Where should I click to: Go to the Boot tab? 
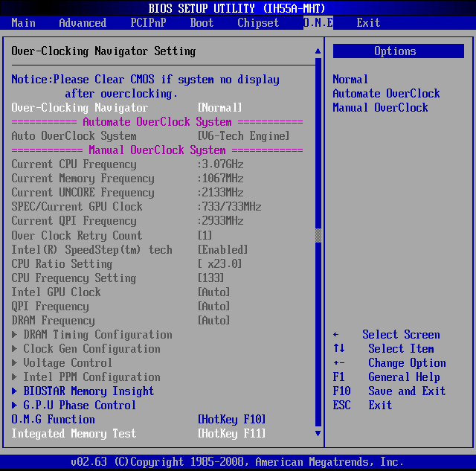202,23
